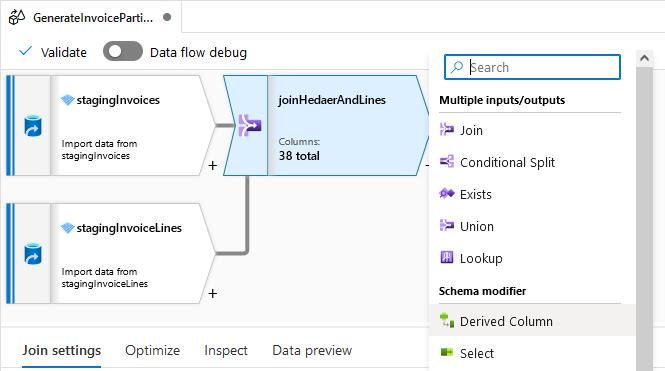Add a transformation after stagingInvoiceLines with the plus
Screen dimensions: 665x371
tap(213, 293)
